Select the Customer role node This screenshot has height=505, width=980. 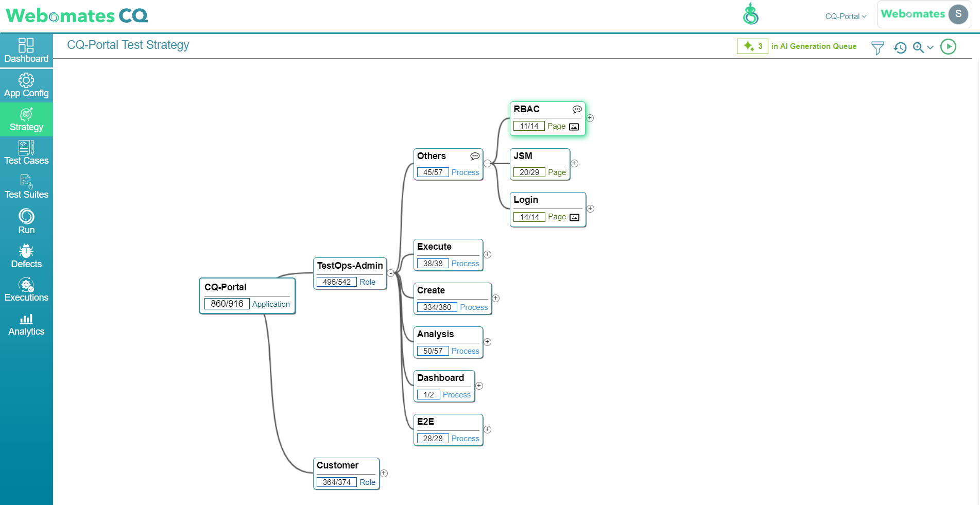[x=347, y=474]
